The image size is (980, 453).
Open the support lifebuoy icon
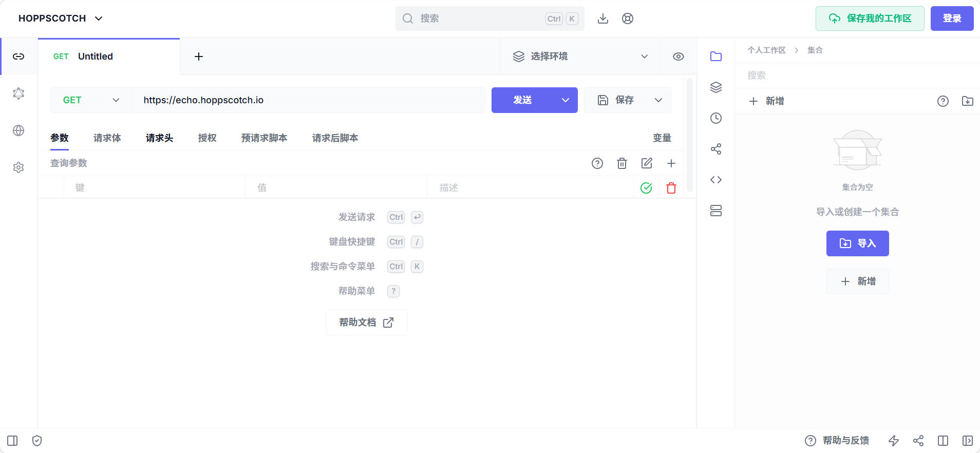tap(628, 18)
